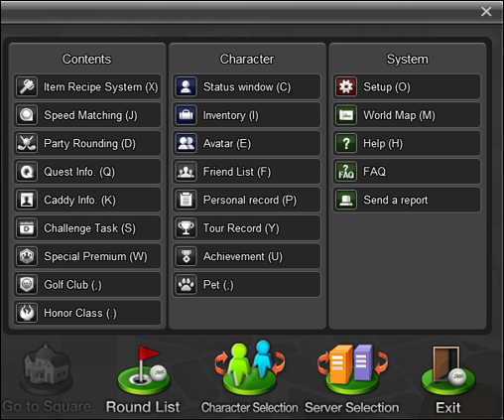504x420 pixels.
Task: Click the 'Inventory (I)' label
Action: (x=231, y=115)
